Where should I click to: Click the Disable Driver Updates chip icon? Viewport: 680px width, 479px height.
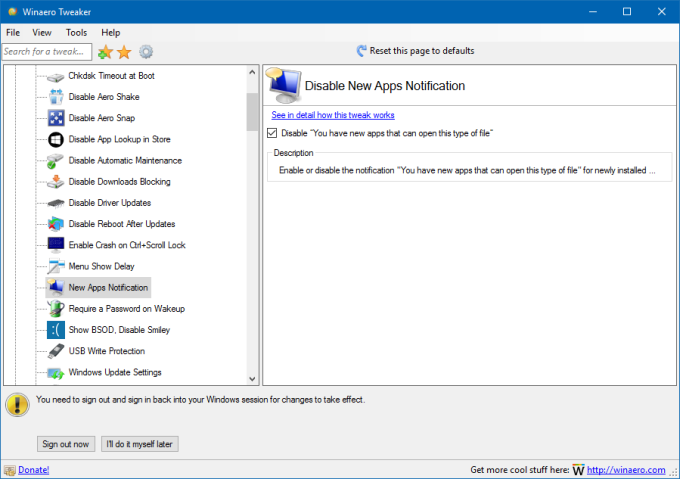[56, 203]
